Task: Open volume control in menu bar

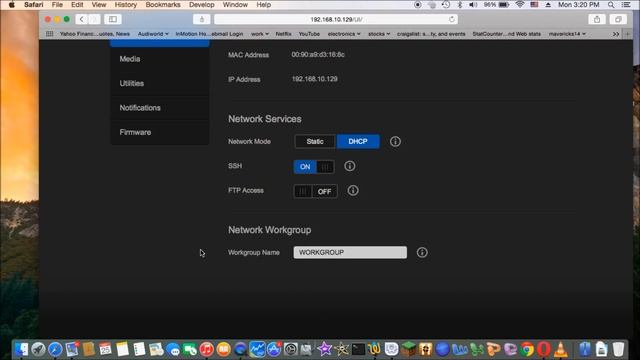Action: pyautogui.click(x=473, y=5)
